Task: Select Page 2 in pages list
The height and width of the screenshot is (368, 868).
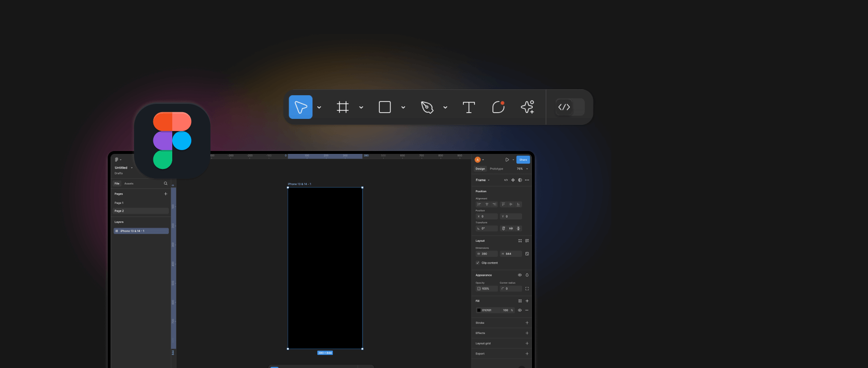Action: pos(141,211)
